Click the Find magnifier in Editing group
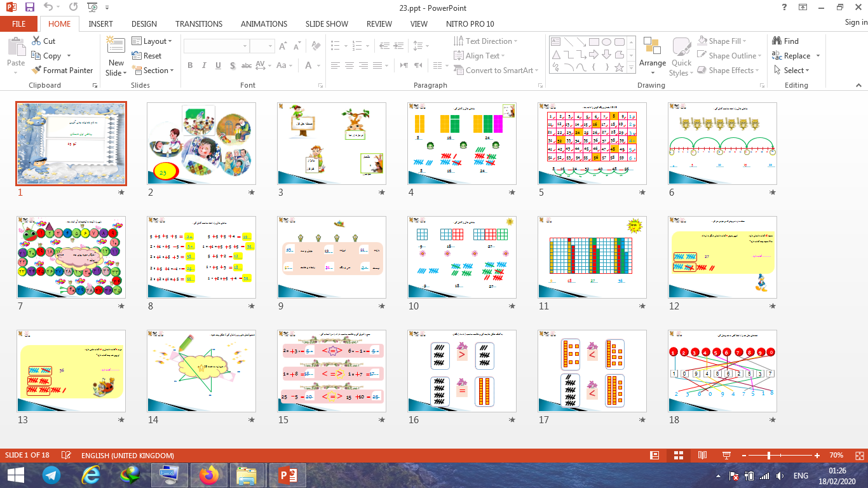This screenshot has height=488, width=868. tap(777, 41)
